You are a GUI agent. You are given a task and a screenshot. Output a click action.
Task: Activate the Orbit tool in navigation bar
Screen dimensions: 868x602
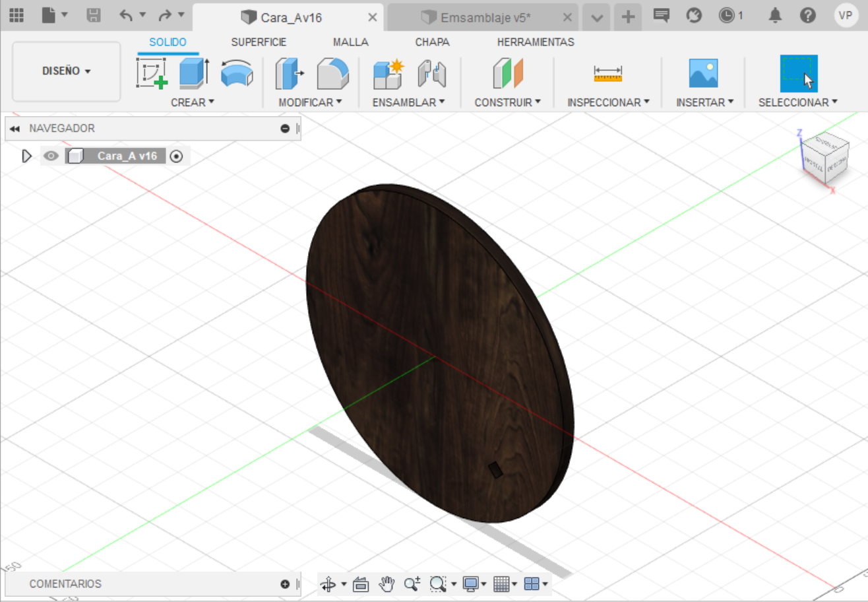[x=328, y=584]
